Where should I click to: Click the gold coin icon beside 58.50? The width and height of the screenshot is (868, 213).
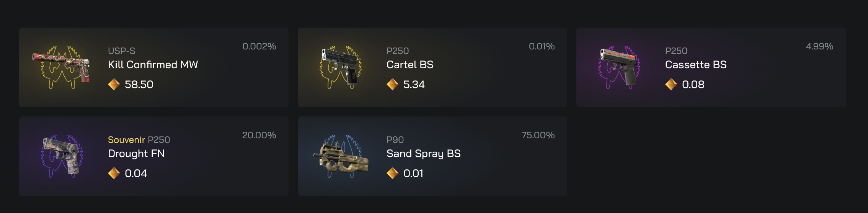114,84
